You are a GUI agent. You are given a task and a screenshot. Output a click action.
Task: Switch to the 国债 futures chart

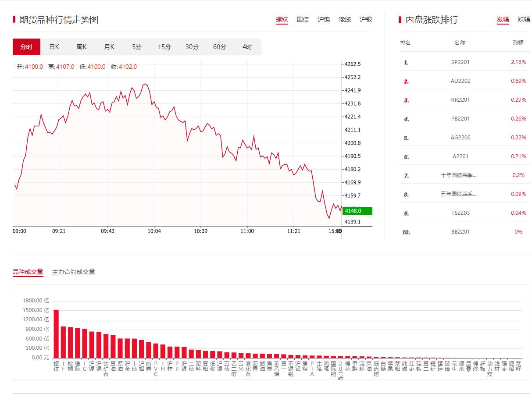(303, 19)
